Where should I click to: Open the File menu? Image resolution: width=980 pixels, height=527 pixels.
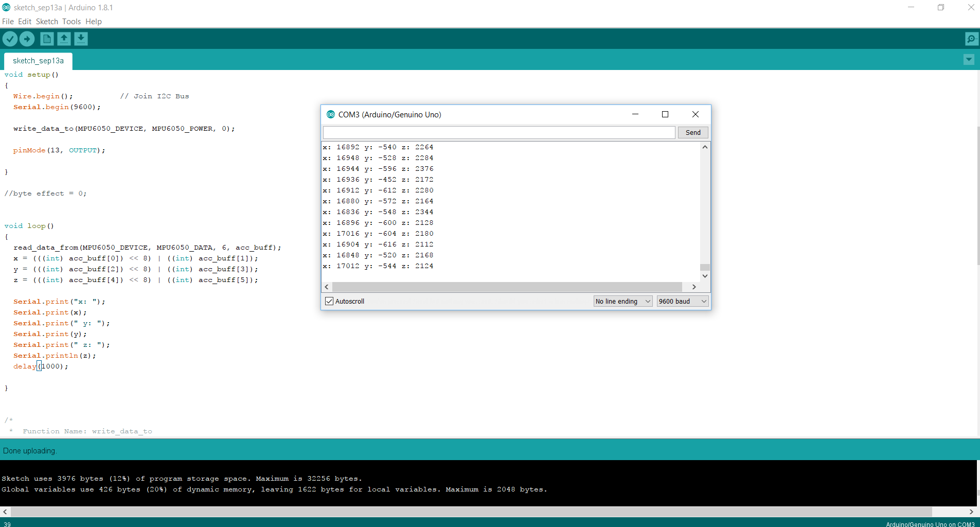point(8,22)
